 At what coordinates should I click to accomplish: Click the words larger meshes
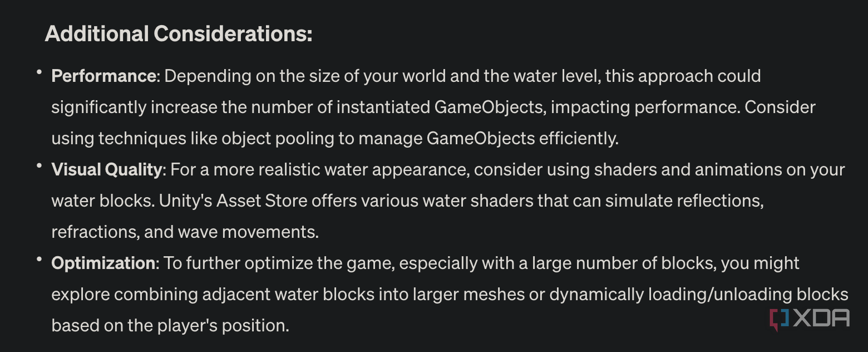[470, 294]
